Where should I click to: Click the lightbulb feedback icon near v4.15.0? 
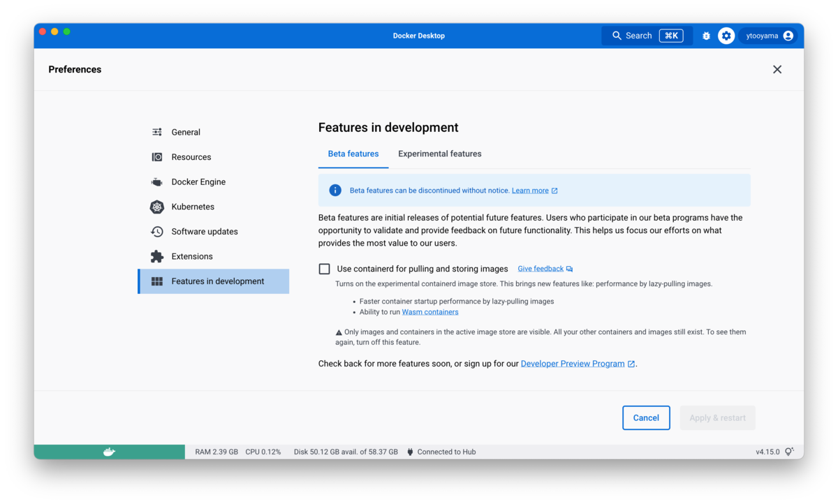click(x=789, y=452)
